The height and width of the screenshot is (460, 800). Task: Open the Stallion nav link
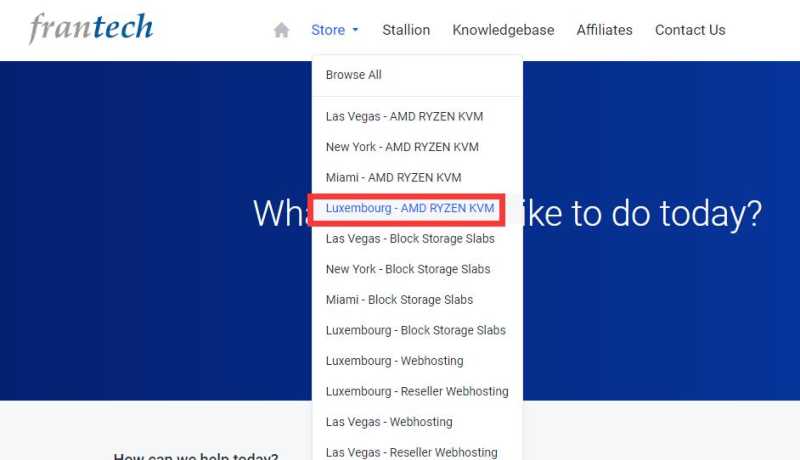pos(406,30)
